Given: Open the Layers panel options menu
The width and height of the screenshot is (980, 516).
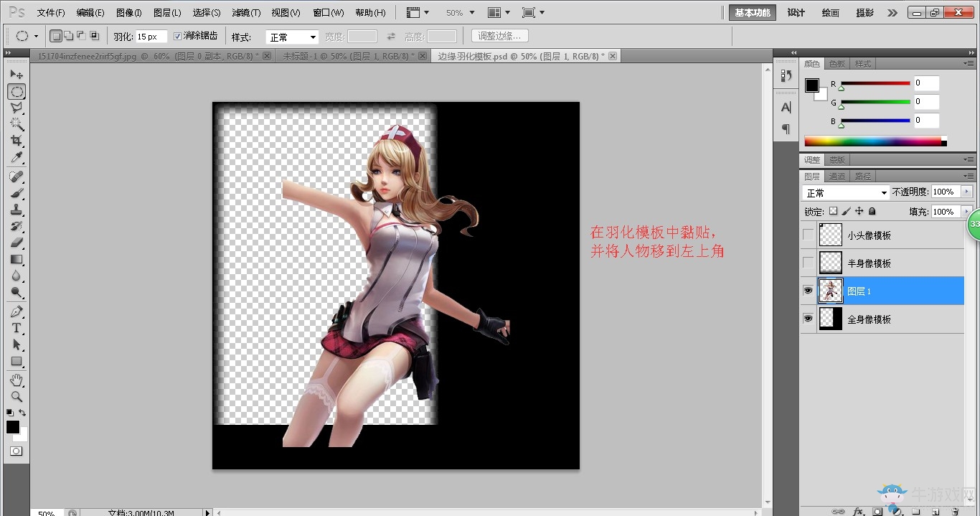Looking at the screenshot, I should tap(969, 177).
